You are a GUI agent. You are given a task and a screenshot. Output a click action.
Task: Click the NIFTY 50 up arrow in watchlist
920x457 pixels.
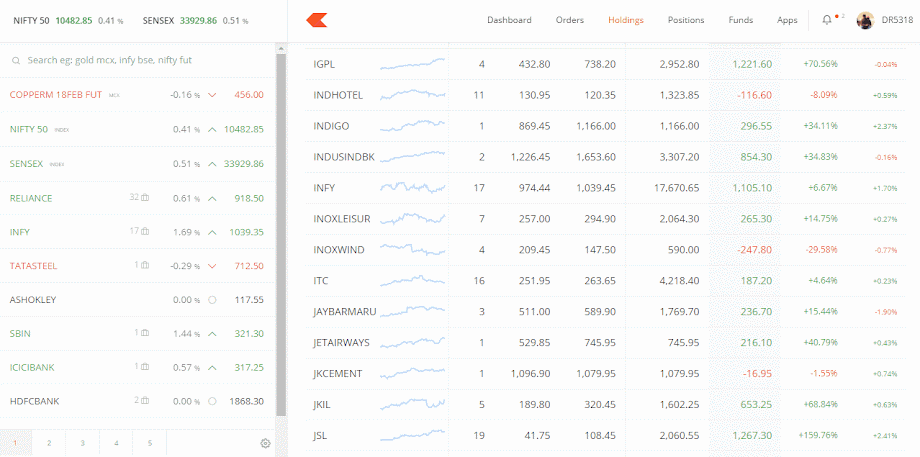tap(212, 130)
